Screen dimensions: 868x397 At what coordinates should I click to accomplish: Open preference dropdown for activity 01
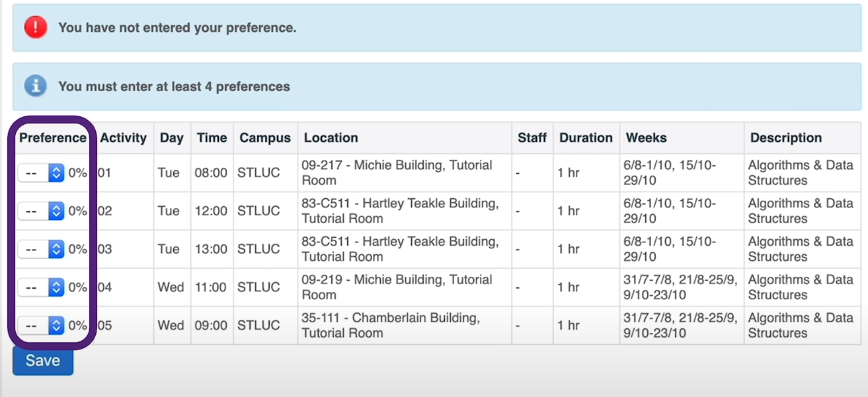coord(41,173)
